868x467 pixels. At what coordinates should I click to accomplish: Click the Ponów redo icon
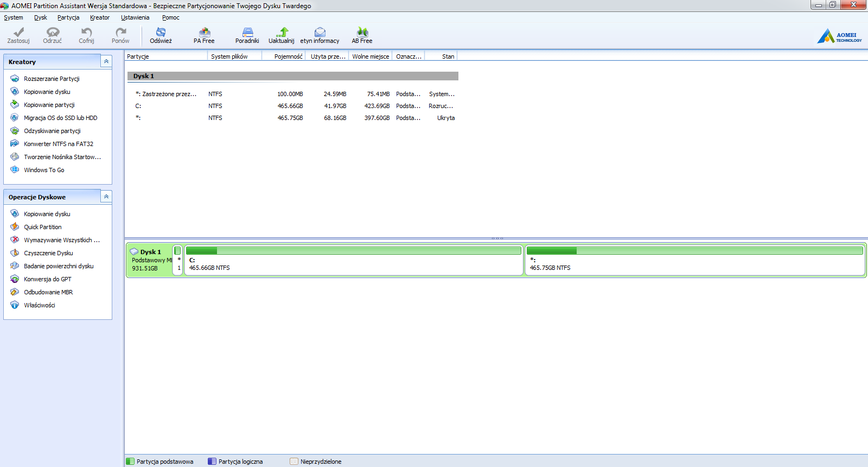click(x=120, y=32)
